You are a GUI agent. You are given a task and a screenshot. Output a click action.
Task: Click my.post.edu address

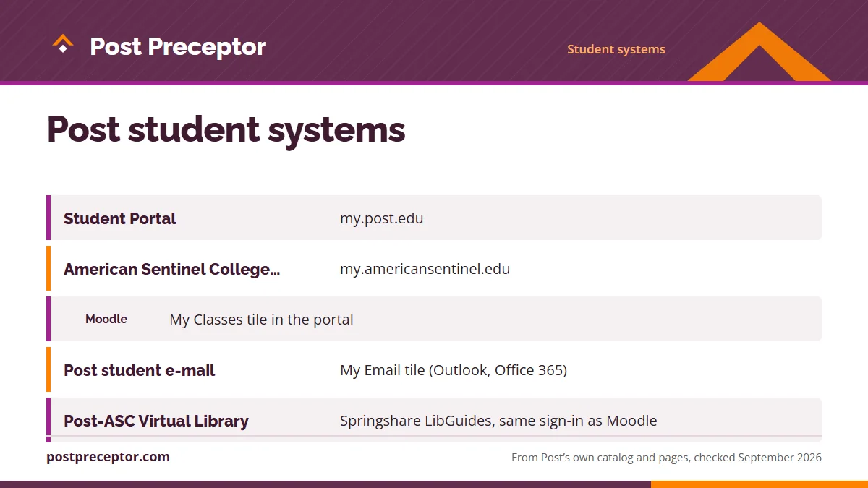(x=382, y=218)
